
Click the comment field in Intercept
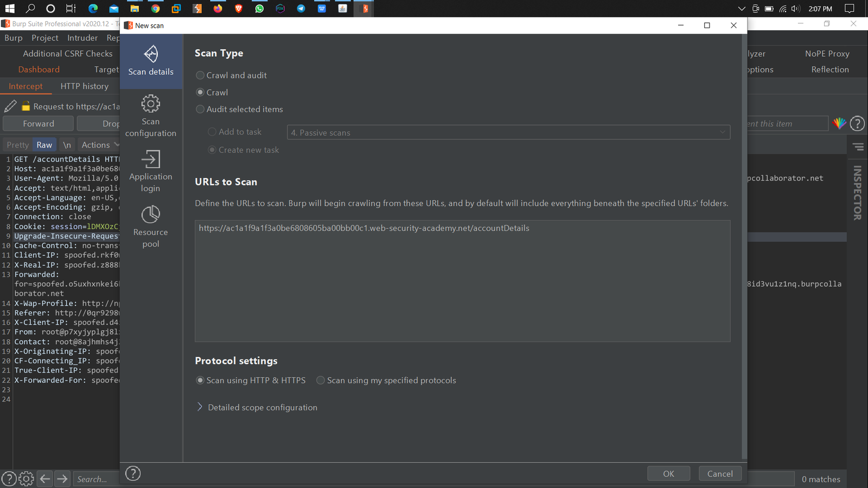pyautogui.click(x=788, y=124)
